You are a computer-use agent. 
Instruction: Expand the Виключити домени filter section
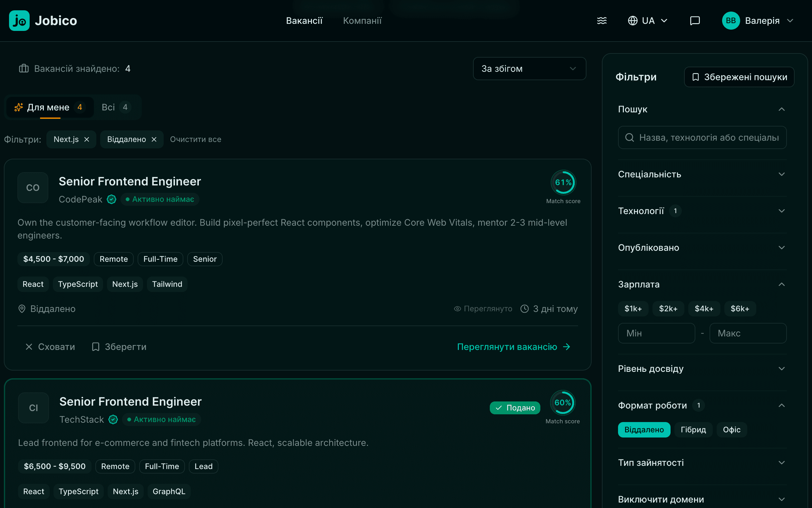702,499
